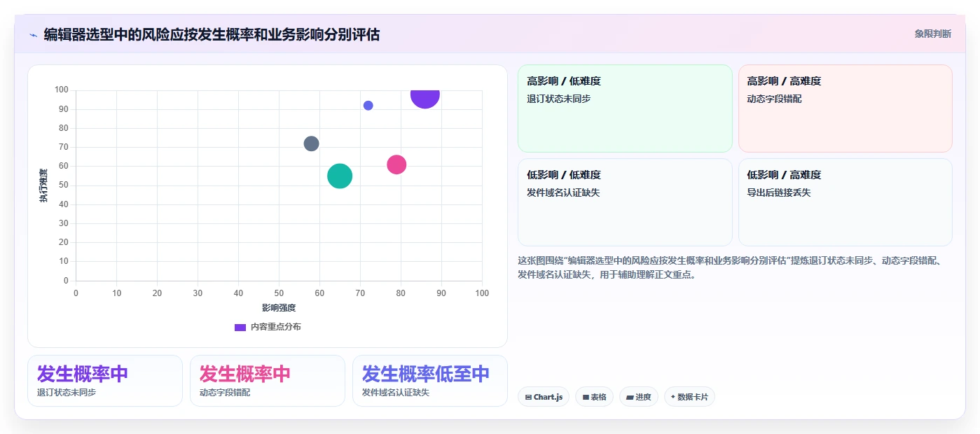Click the purple 发生概率中 stat card
980x434 pixels.
pyautogui.click(x=105, y=381)
